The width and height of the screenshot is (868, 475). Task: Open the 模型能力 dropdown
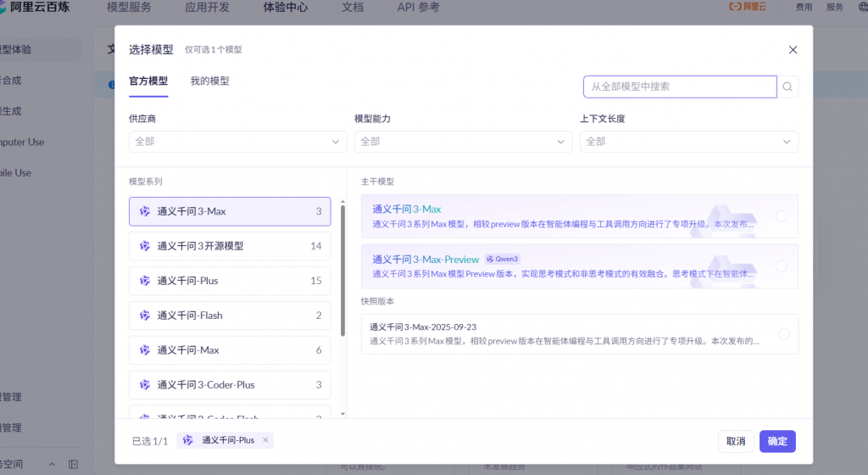coord(463,142)
